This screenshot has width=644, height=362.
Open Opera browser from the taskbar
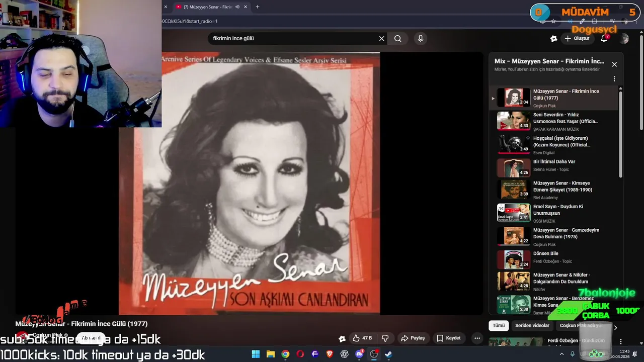click(x=300, y=354)
